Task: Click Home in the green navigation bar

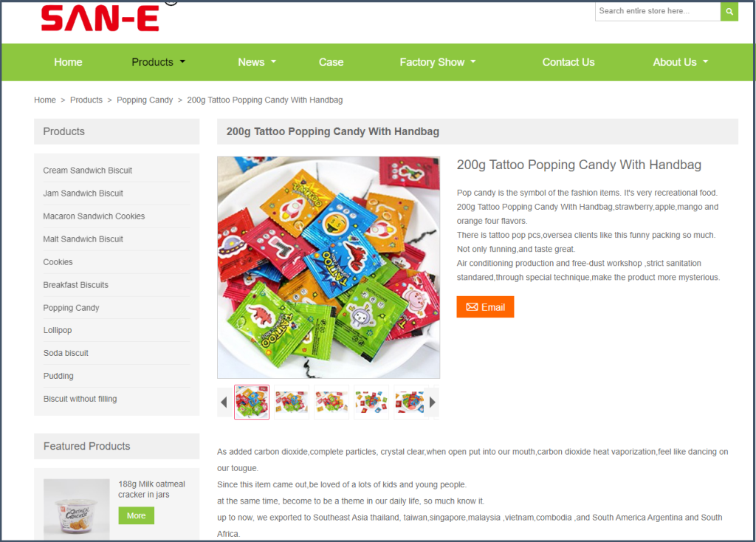Action: pyautogui.click(x=68, y=62)
